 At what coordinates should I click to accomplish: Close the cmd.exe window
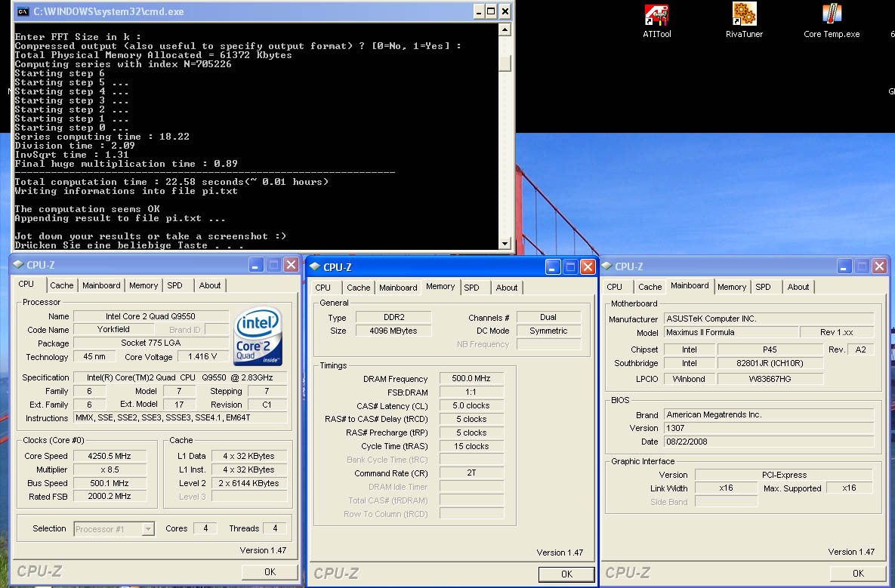[505, 11]
